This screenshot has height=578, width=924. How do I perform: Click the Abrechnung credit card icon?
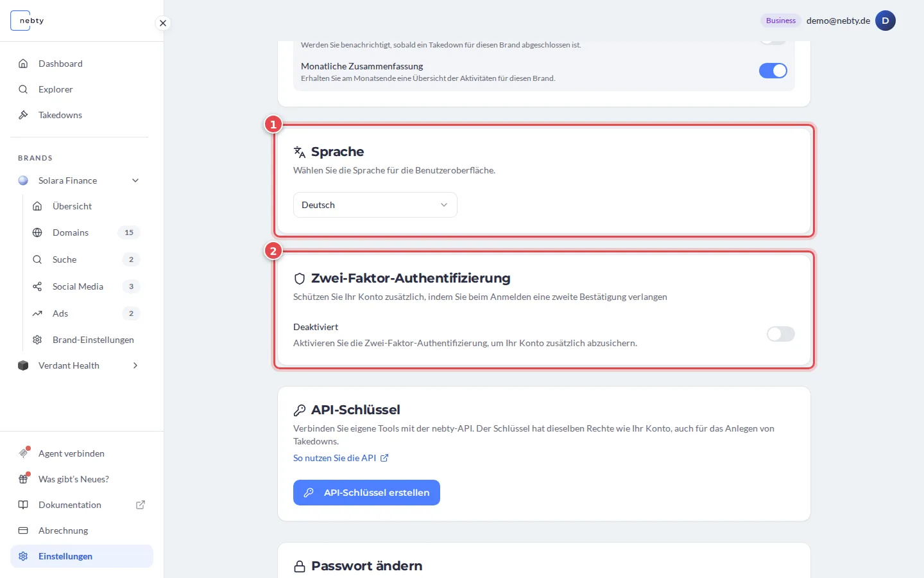23,530
